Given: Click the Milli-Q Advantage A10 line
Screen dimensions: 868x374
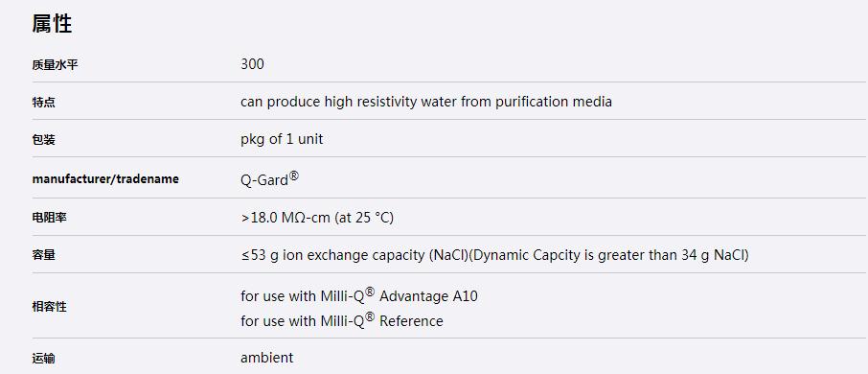Looking at the screenshot, I should pos(359,296).
